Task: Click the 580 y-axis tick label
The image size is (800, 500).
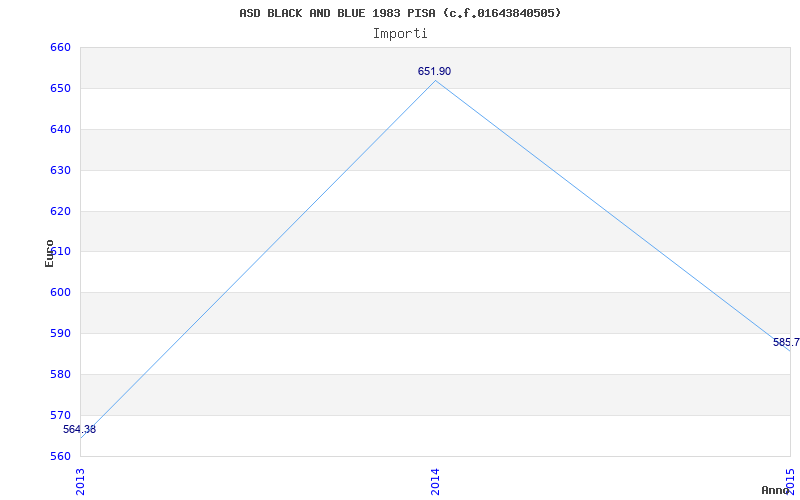Action: pos(60,374)
